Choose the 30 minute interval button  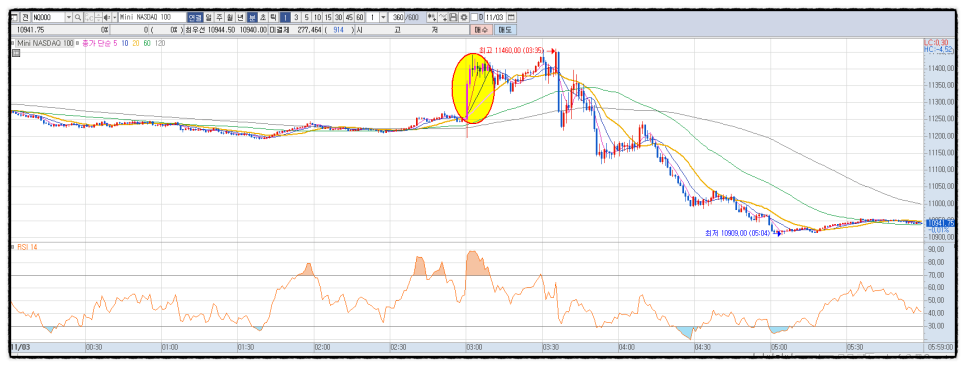click(x=338, y=17)
